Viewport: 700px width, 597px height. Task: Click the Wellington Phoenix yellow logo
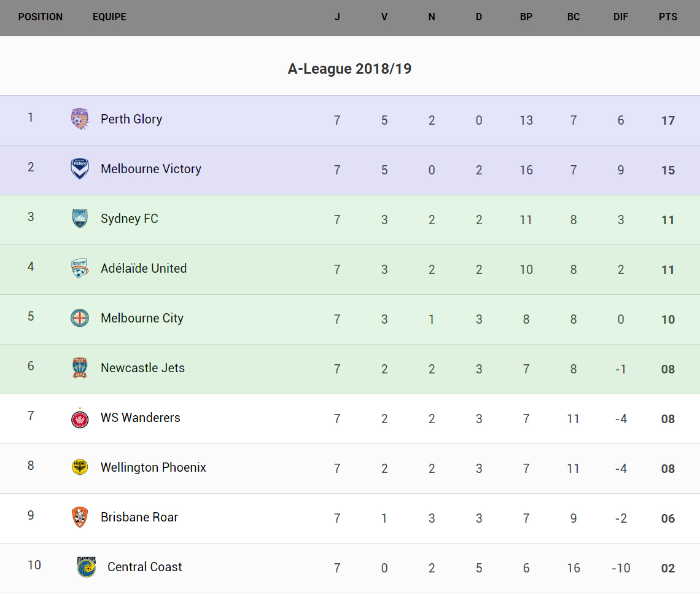click(x=80, y=467)
